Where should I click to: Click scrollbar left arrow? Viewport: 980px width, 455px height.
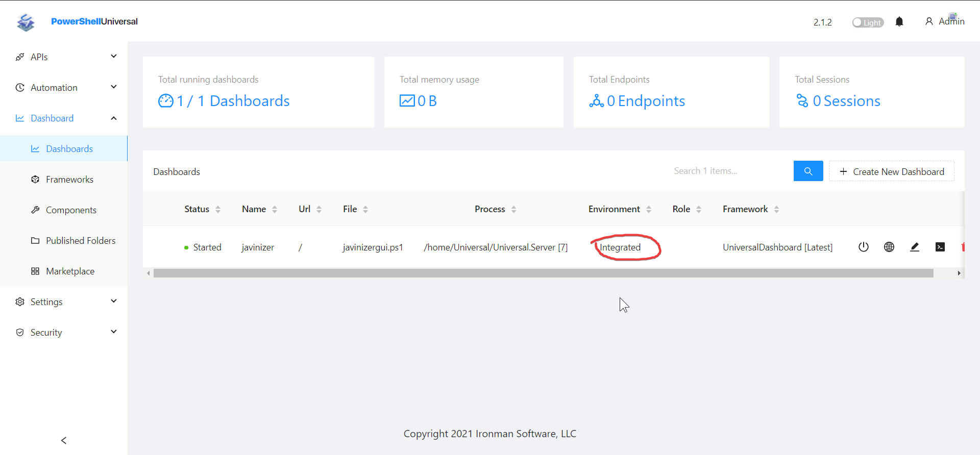click(x=149, y=273)
